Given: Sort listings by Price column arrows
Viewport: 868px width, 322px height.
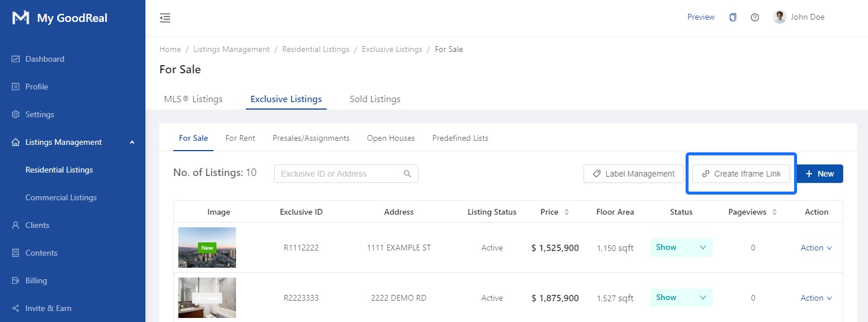Looking at the screenshot, I should click(x=566, y=212).
